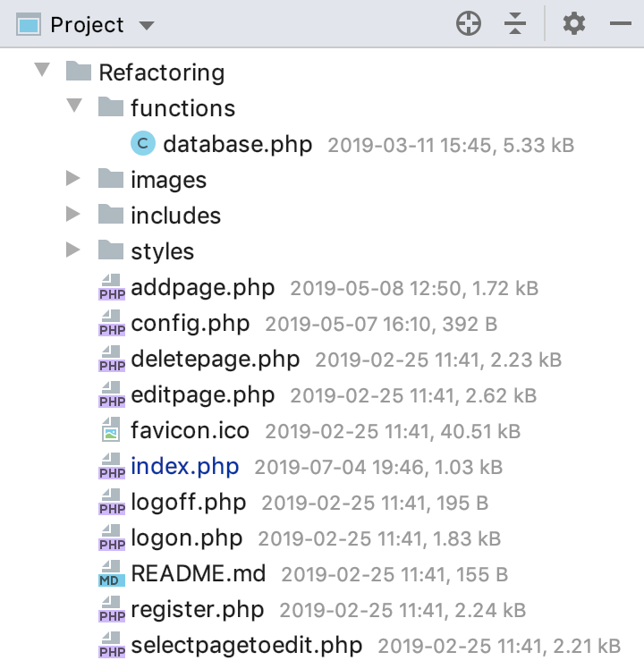
Task: Click the Project view window icon
Action: pyautogui.click(x=29, y=24)
